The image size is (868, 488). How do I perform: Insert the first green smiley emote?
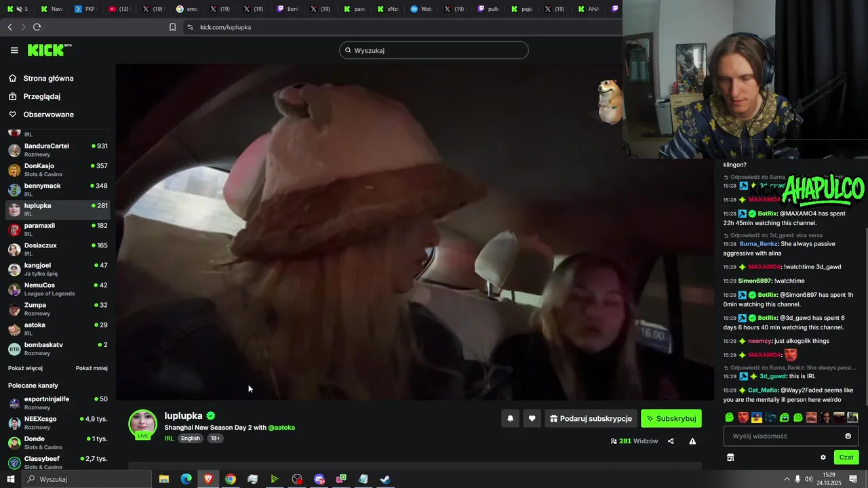(x=729, y=418)
